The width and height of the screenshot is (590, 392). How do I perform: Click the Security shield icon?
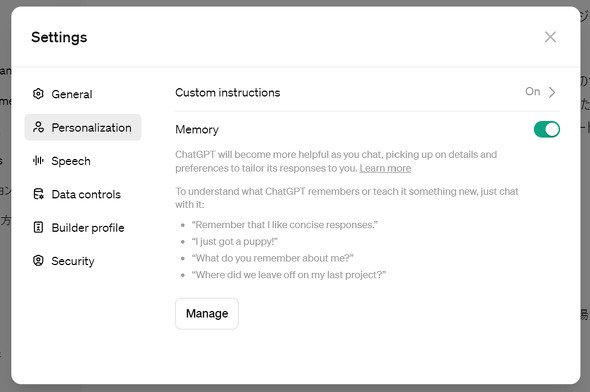pyautogui.click(x=38, y=260)
